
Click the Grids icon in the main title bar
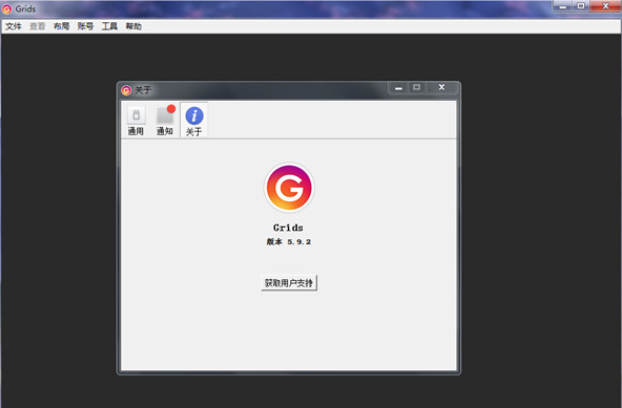pyautogui.click(x=8, y=8)
